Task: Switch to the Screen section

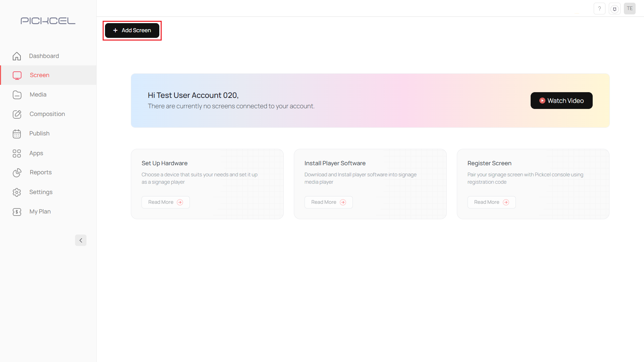Action: (39, 75)
